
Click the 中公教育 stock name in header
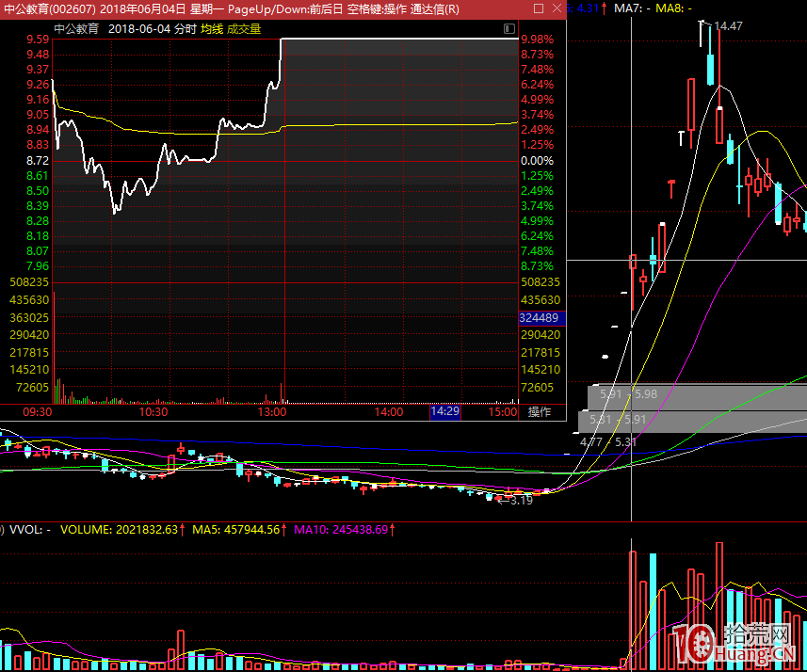pyautogui.click(x=77, y=29)
